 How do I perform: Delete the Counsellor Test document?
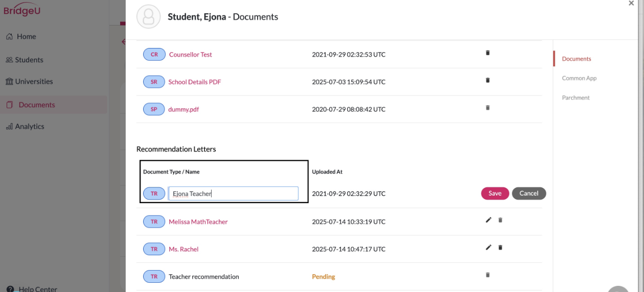point(488,53)
